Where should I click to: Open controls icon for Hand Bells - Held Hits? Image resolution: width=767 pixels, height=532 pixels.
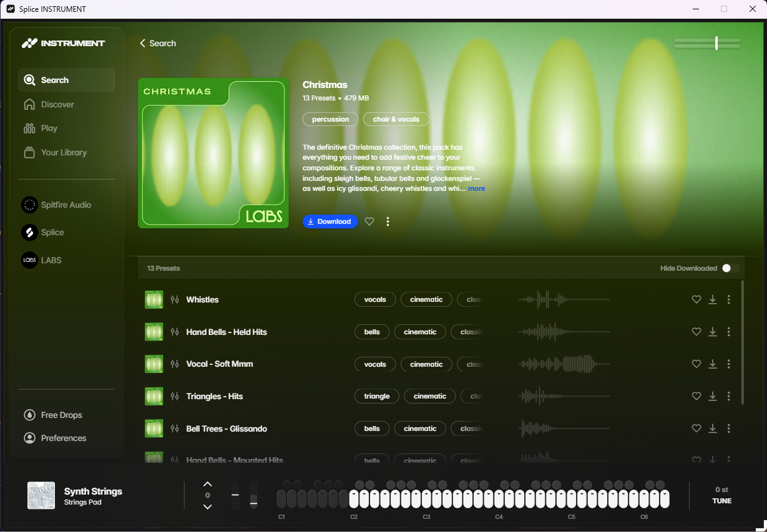[x=175, y=332]
